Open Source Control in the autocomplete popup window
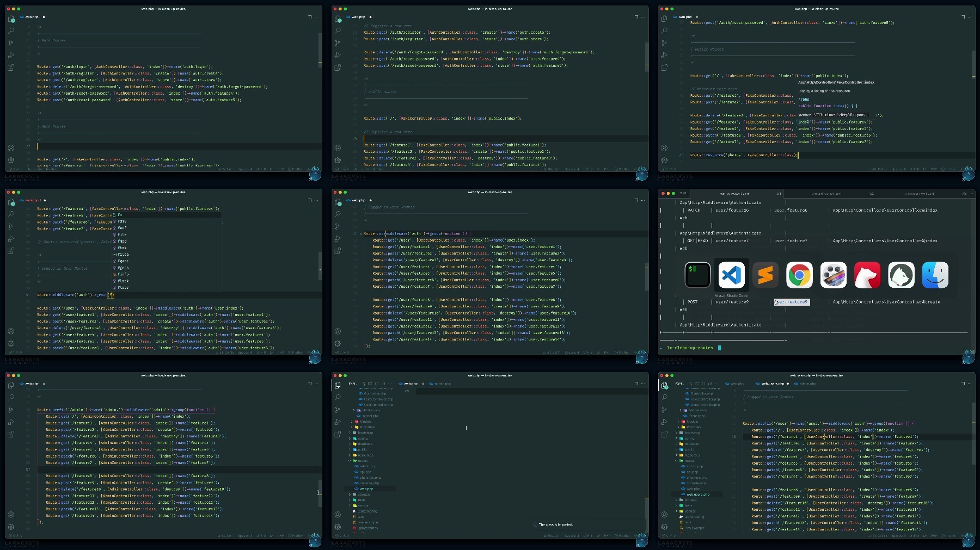980x550 pixels. (x=11, y=226)
